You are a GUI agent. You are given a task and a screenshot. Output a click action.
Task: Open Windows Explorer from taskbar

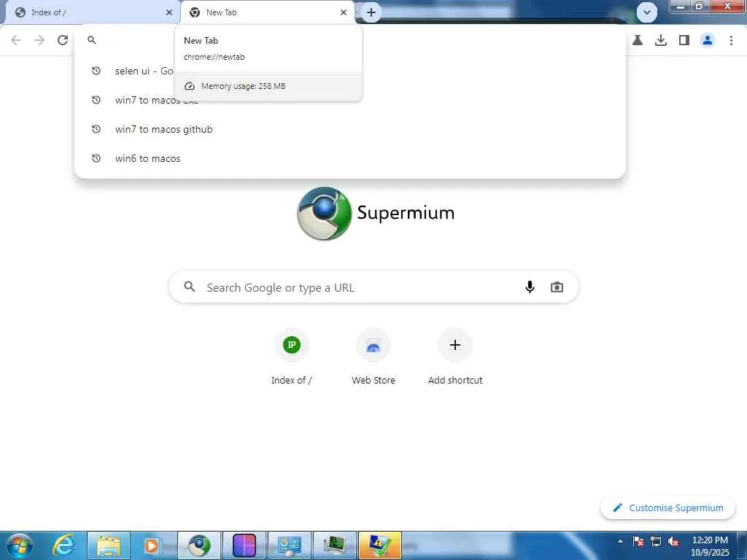pyautogui.click(x=108, y=545)
